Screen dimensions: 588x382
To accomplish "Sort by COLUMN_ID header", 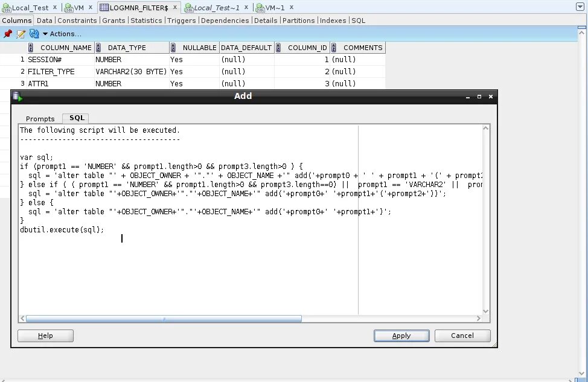I will (x=302, y=48).
